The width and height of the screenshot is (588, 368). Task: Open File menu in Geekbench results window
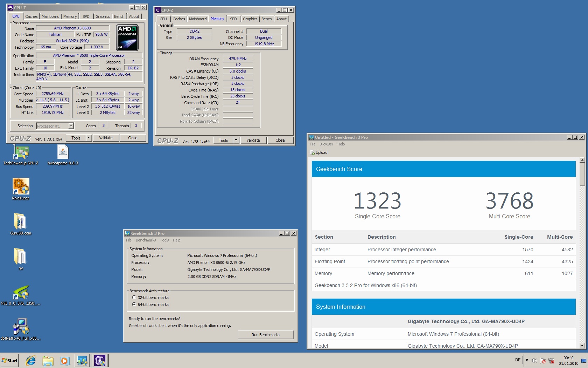tap(313, 144)
